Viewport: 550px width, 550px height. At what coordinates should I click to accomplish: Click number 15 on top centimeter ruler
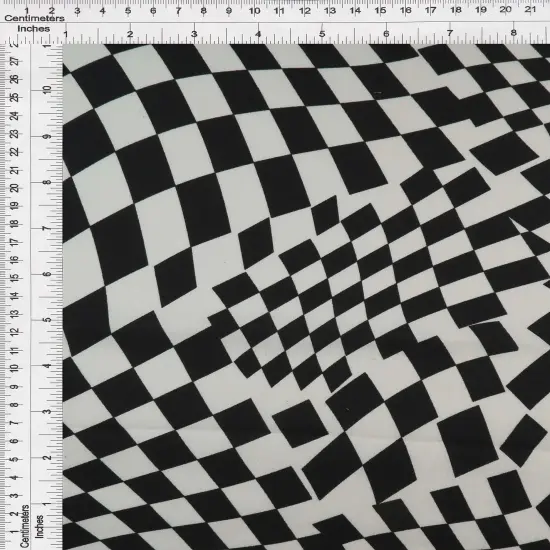(x=380, y=10)
